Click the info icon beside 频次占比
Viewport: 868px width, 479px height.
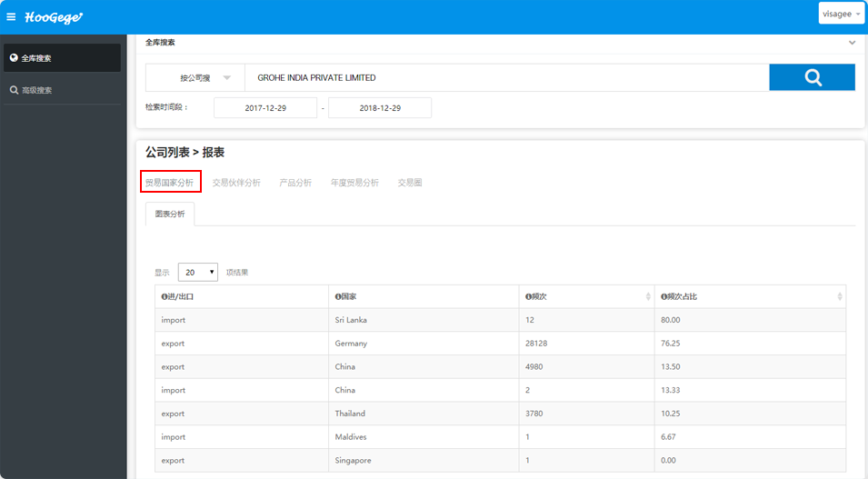coord(663,297)
